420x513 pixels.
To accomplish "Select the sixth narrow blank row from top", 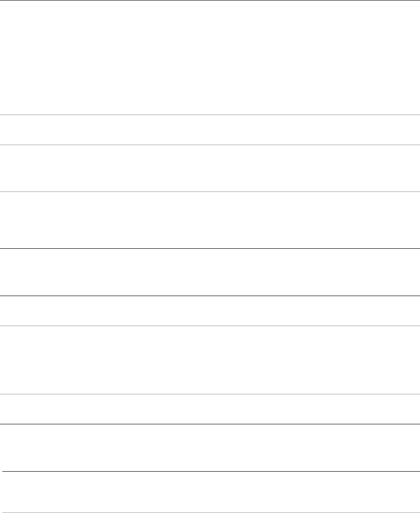I will point(210,311).
